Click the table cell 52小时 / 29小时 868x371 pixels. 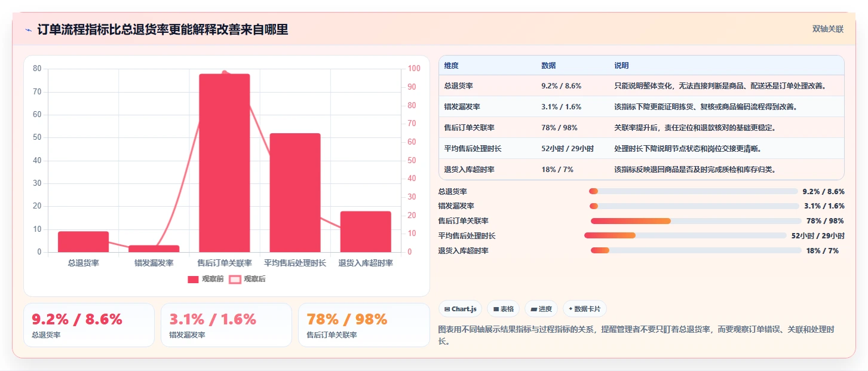point(568,149)
